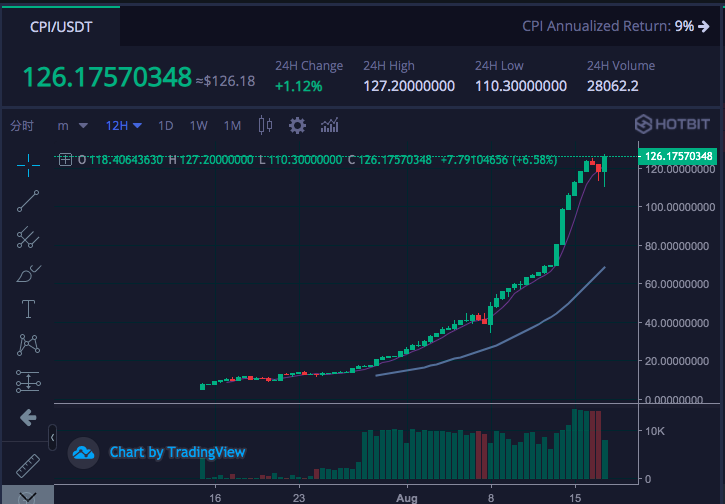Viewport: 725px width, 504px height.
Task: Click the large price 126.17570348 header
Action: tap(107, 77)
